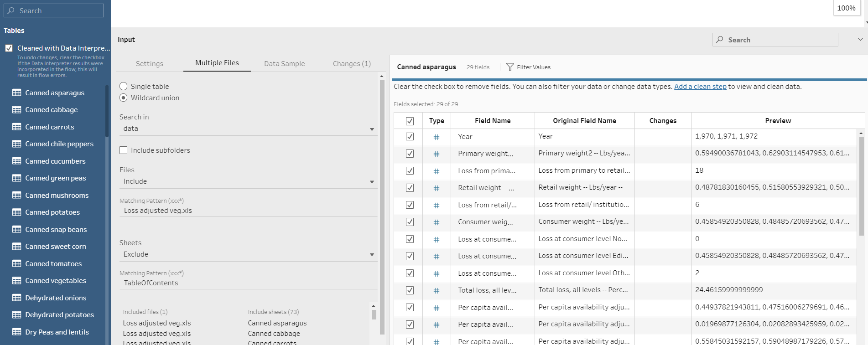Uncheck Cleaned with Data Interpreter checkbox
Image resolution: width=868 pixels, height=345 pixels.
point(9,48)
